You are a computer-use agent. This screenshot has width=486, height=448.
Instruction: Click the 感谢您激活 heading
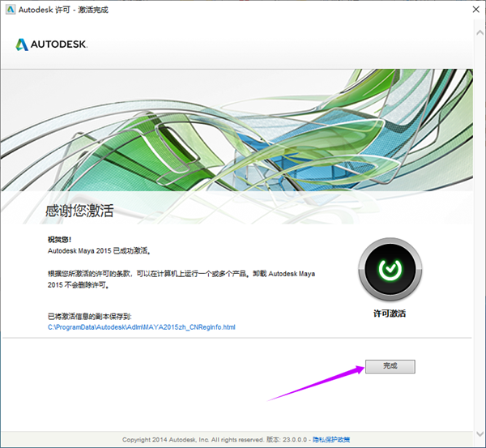point(79,212)
